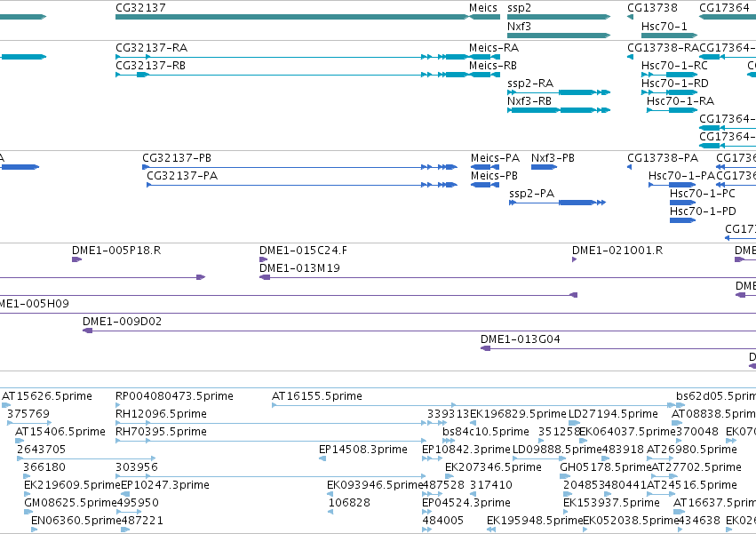
Task: Select the 317410 feature
Action: tap(473, 494)
